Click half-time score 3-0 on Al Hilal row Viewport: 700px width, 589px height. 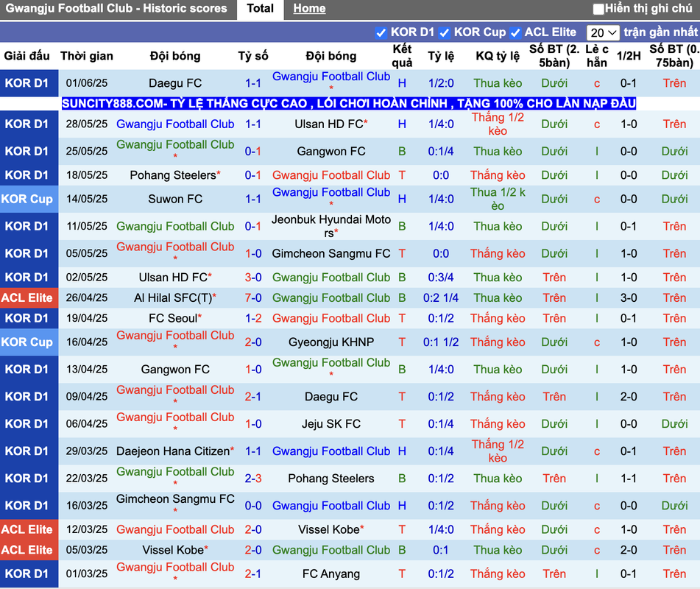tap(629, 298)
